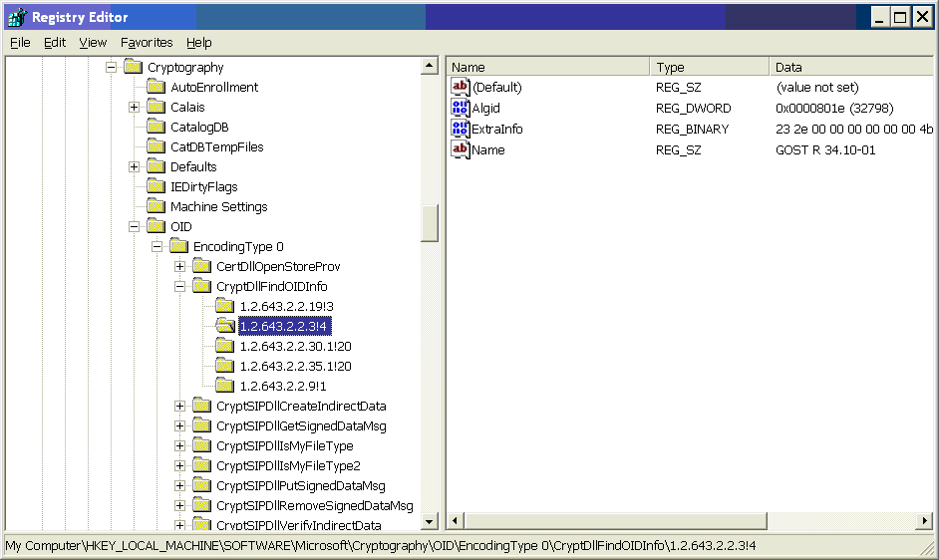Click the AutoEnrollment folder icon
The height and width of the screenshot is (560, 939).
(x=156, y=87)
